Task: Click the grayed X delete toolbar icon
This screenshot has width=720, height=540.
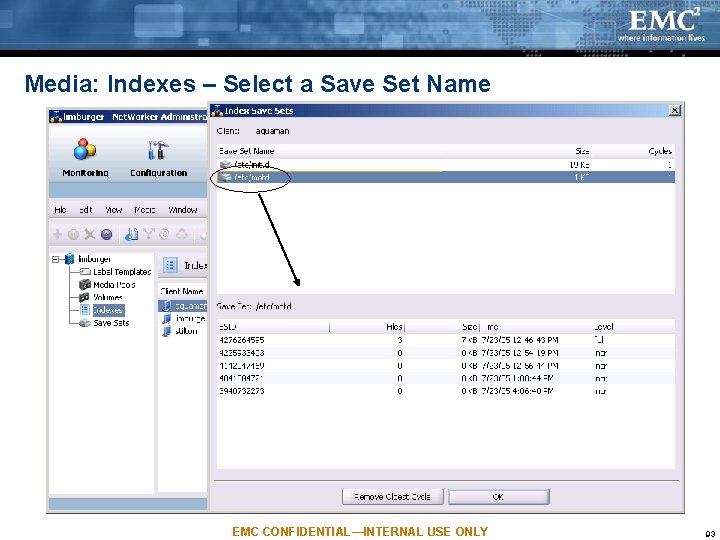Action: point(90,235)
